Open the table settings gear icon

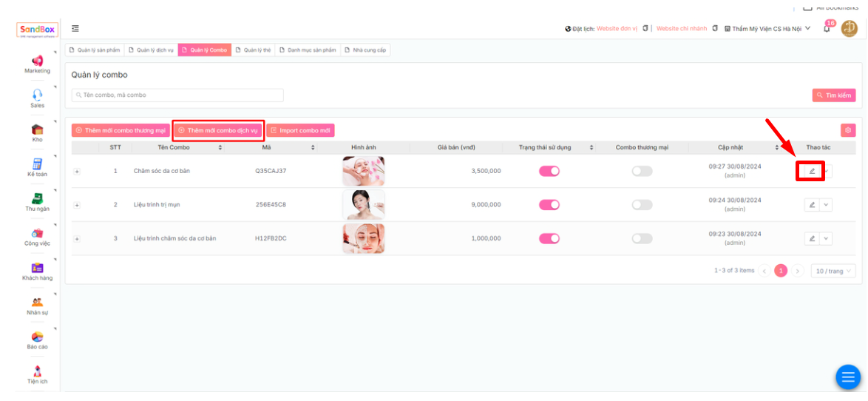(848, 130)
